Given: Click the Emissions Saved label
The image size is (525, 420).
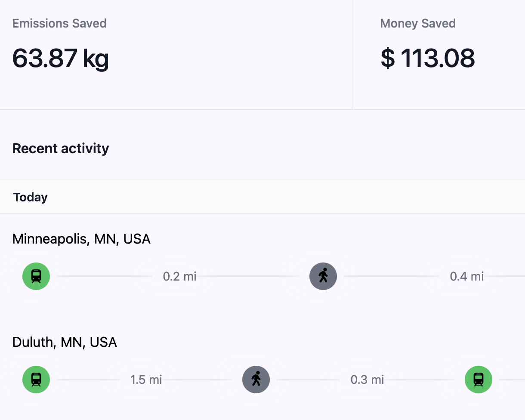Looking at the screenshot, I should (59, 23).
